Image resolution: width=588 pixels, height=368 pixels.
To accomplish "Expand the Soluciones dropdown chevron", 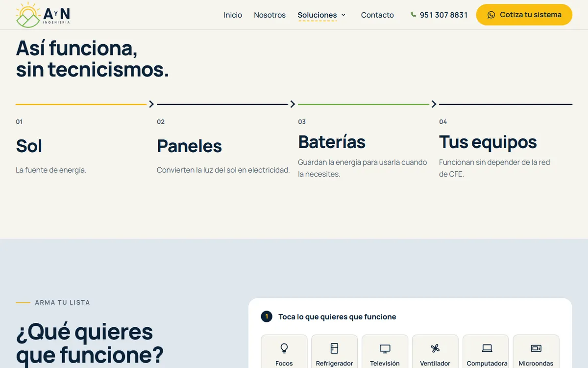I will (343, 15).
